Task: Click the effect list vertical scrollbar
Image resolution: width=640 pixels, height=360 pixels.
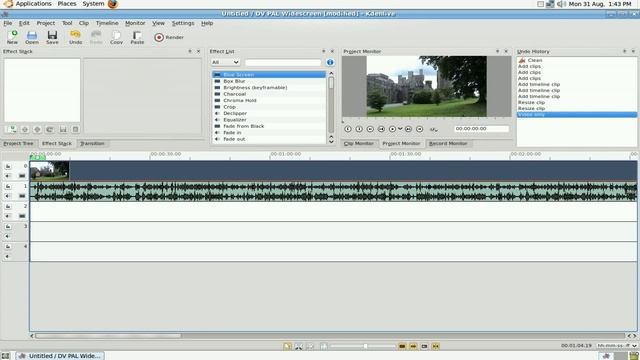Action: click(x=331, y=104)
